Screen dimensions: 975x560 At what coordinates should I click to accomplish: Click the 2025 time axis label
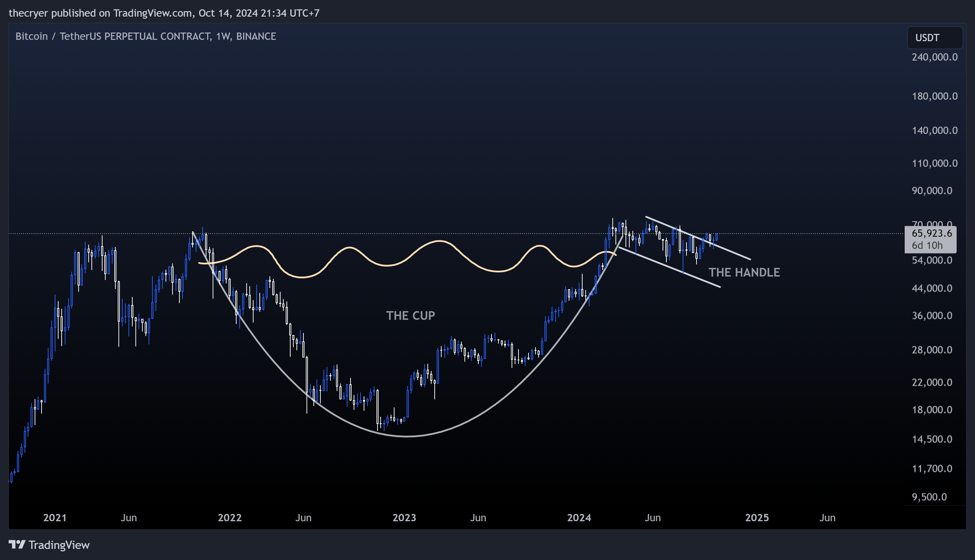[756, 517]
